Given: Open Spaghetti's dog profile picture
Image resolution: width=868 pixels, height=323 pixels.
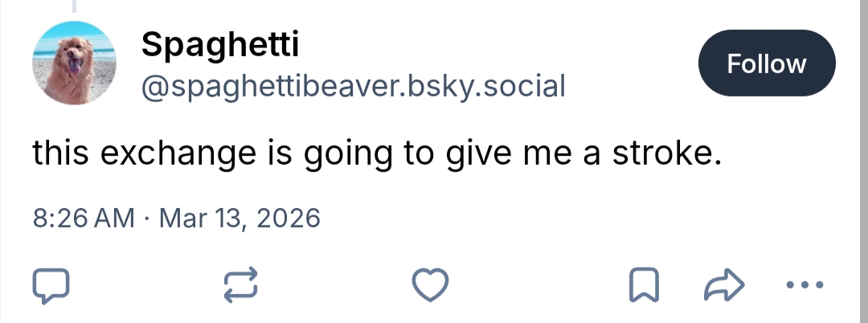Looking at the screenshot, I should point(75,63).
